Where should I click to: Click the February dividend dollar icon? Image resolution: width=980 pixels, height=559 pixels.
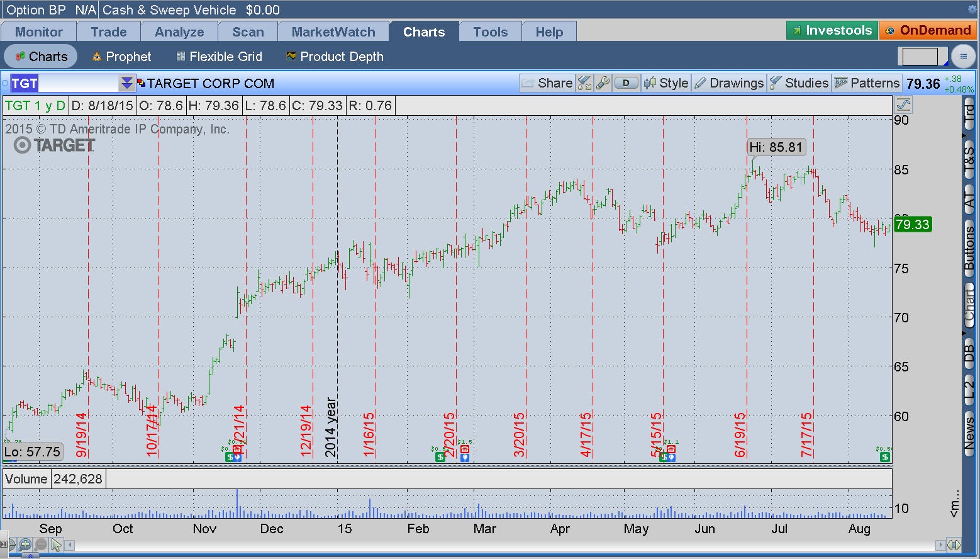(440, 457)
